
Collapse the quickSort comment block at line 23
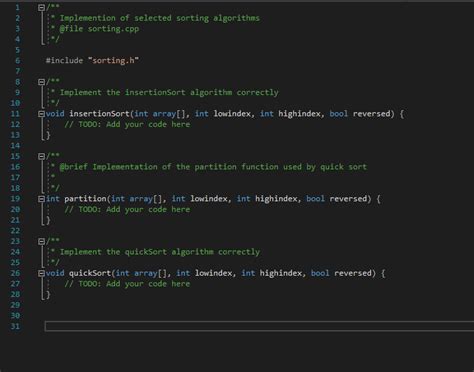[41, 241]
